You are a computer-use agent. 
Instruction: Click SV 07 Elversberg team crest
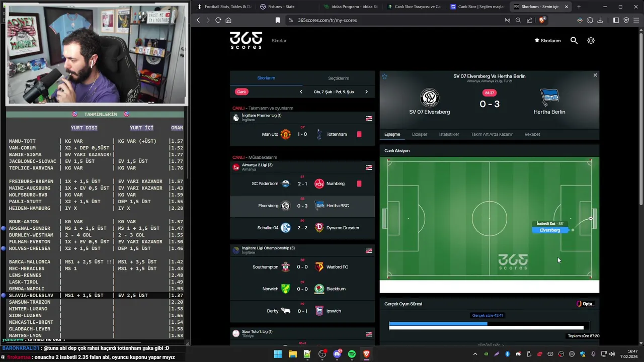coord(430,98)
